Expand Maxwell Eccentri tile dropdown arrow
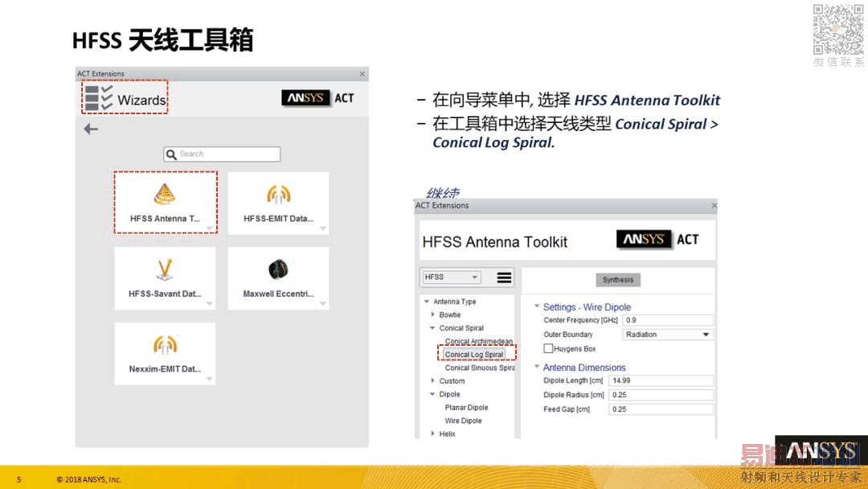Viewport: 868px width, 489px height. (x=323, y=303)
